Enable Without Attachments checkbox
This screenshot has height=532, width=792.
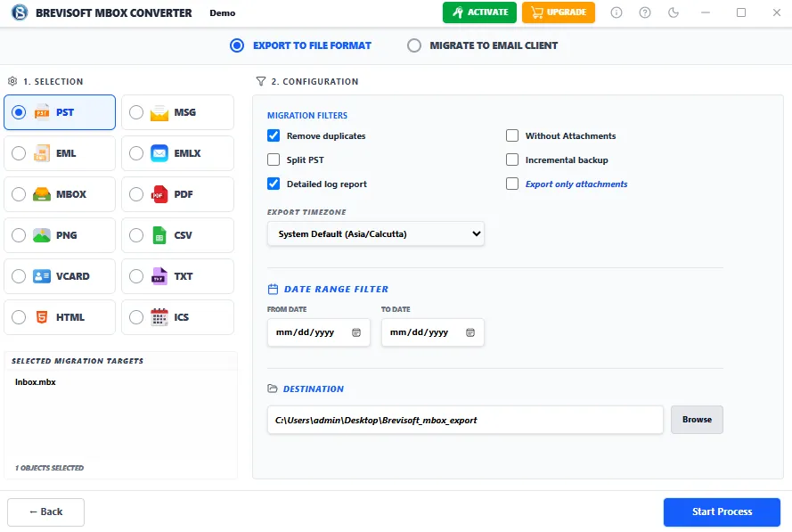pyautogui.click(x=512, y=135)
